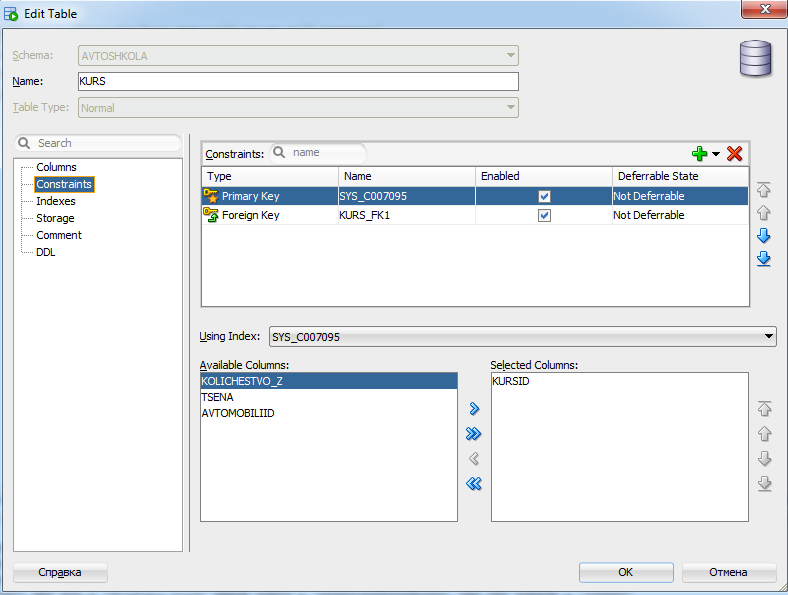Click the Enabled column header
The width and height of the screenshot is (788, 595).
[544, 176]
